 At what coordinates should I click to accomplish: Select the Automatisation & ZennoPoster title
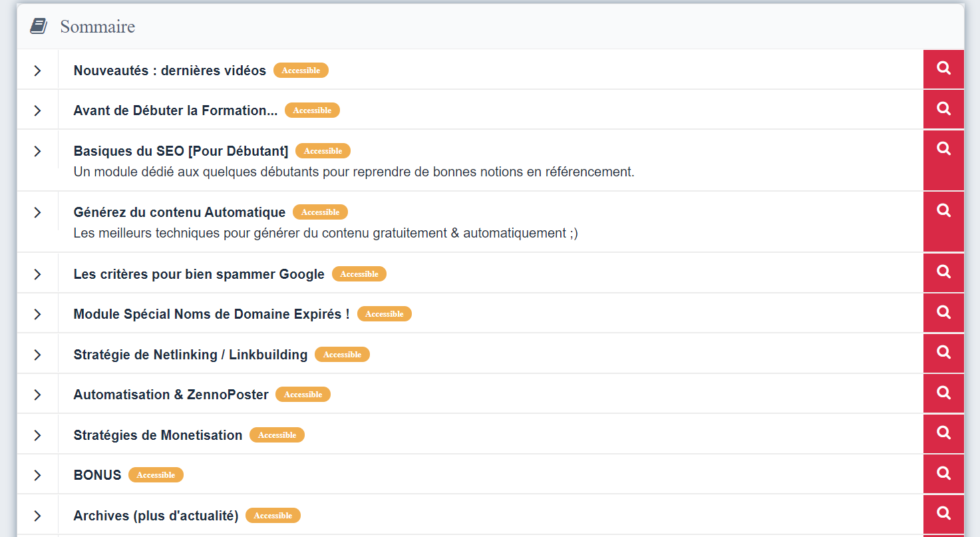[171, 395]
